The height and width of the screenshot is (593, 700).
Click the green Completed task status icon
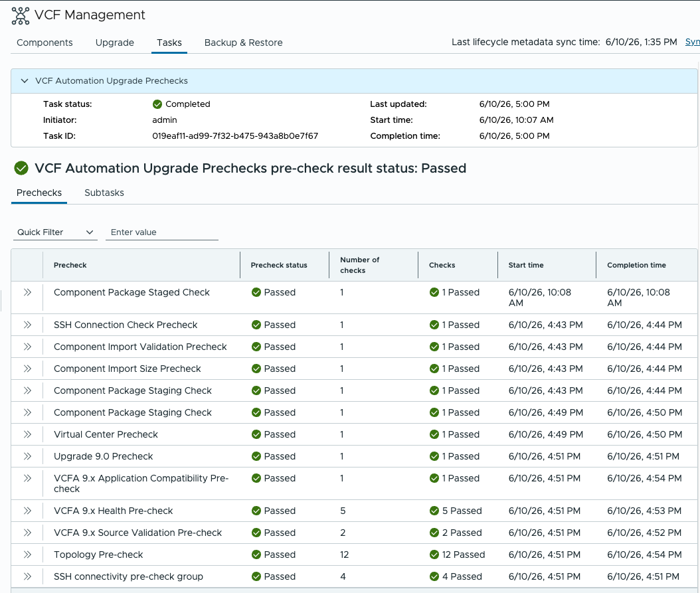click(157, 104)
